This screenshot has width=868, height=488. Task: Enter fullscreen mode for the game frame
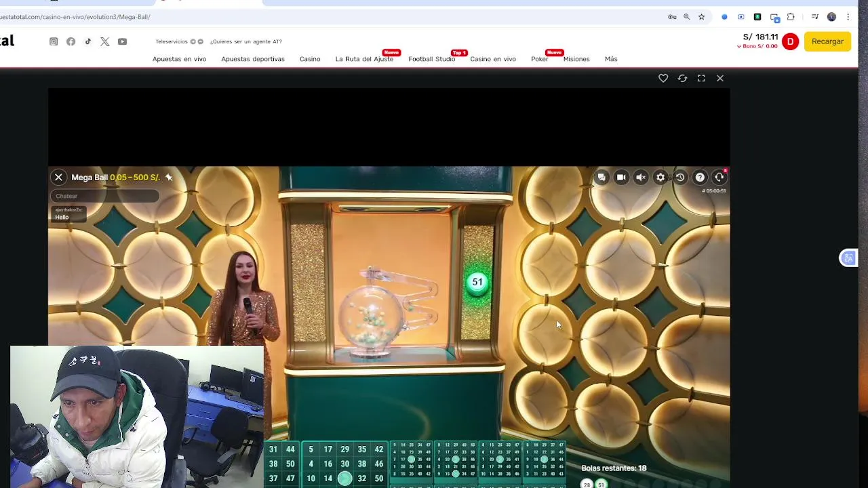701,79
